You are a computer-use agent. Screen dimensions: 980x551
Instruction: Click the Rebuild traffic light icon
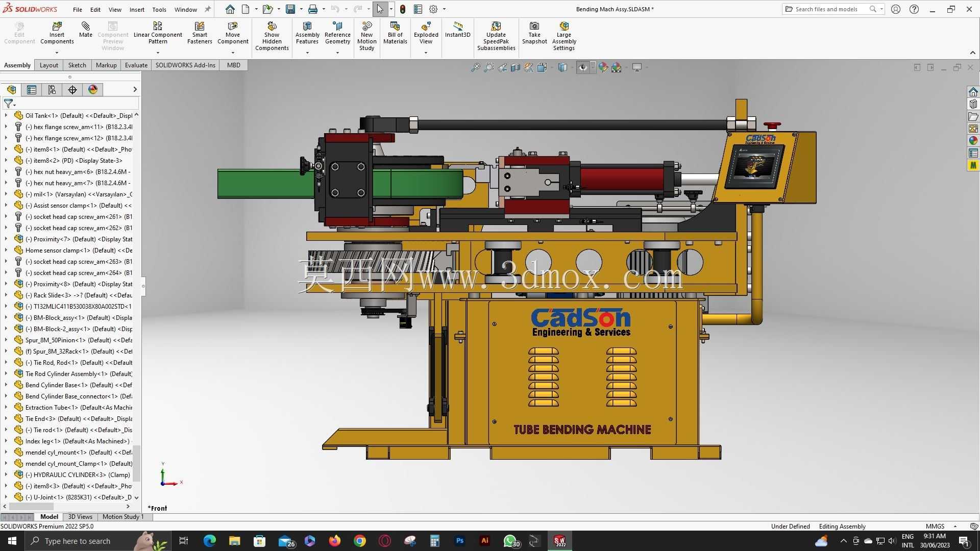[403, 9]
